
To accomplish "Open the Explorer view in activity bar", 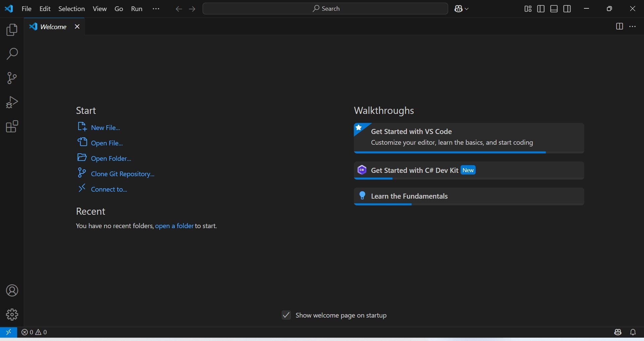I will coord(12,30).
